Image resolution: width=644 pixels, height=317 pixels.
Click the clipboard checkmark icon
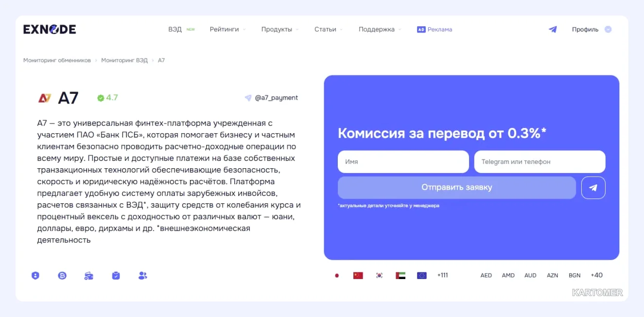(x=116, y=276)
